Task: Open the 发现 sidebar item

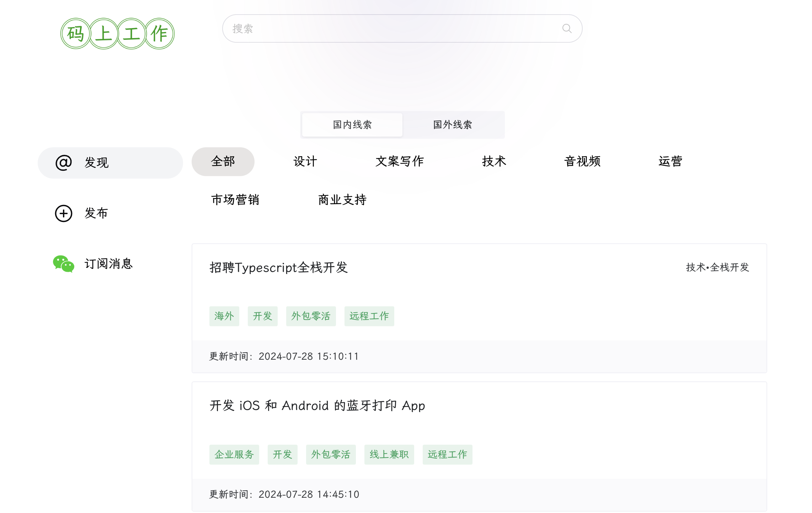Action: (x=110, y=163)
